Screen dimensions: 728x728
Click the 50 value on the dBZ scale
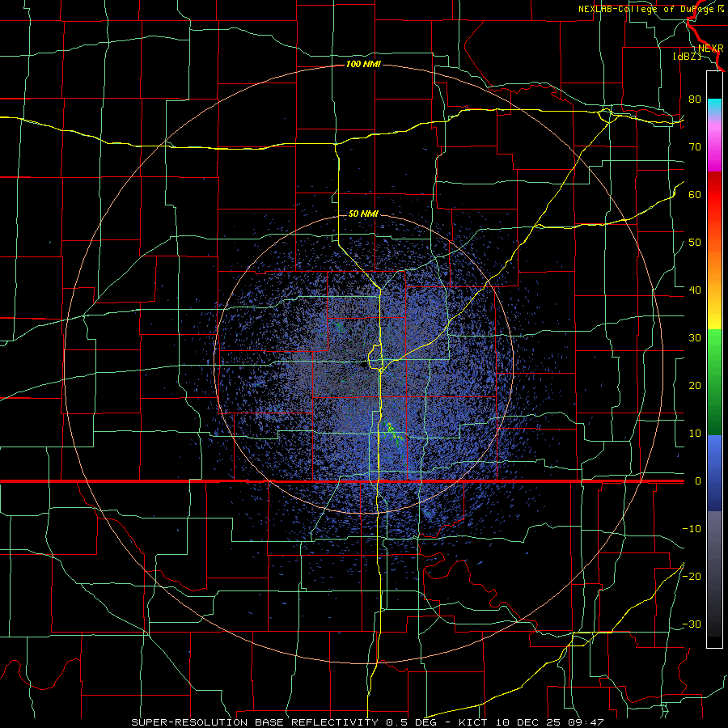695,243
